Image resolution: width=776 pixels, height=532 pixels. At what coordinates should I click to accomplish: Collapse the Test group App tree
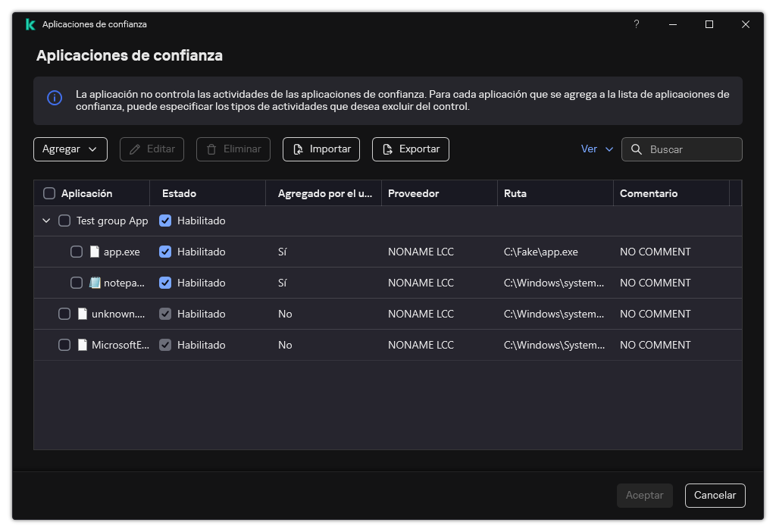point(46,220)
